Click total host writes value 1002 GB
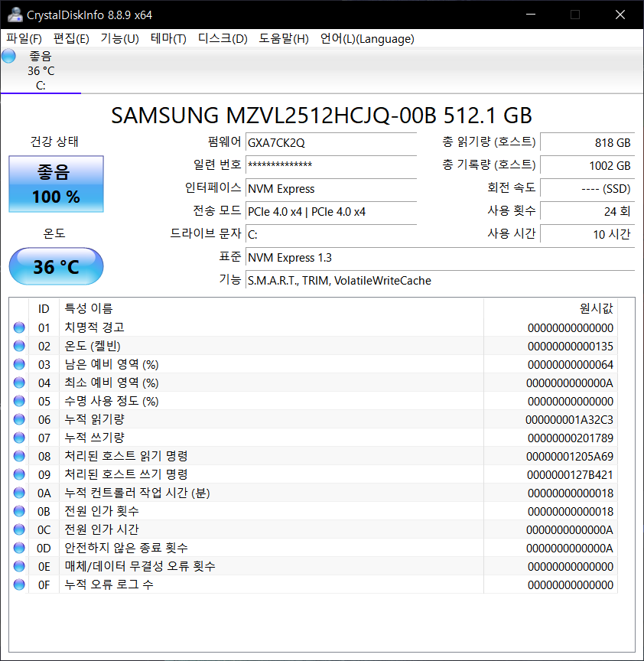This screenshot has height=661, width=644. point(587,165)
